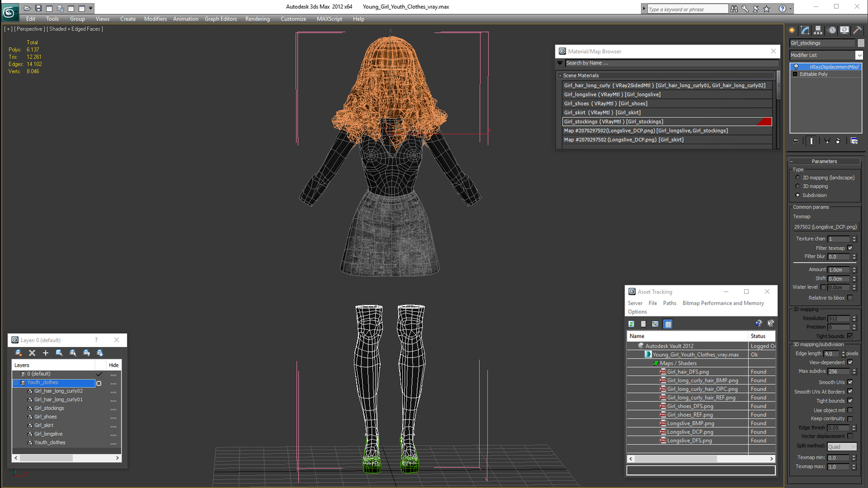Viewport: 868px width, 488px height.
Task: Open the Create panel tab
Action: (x=792, y=30)
